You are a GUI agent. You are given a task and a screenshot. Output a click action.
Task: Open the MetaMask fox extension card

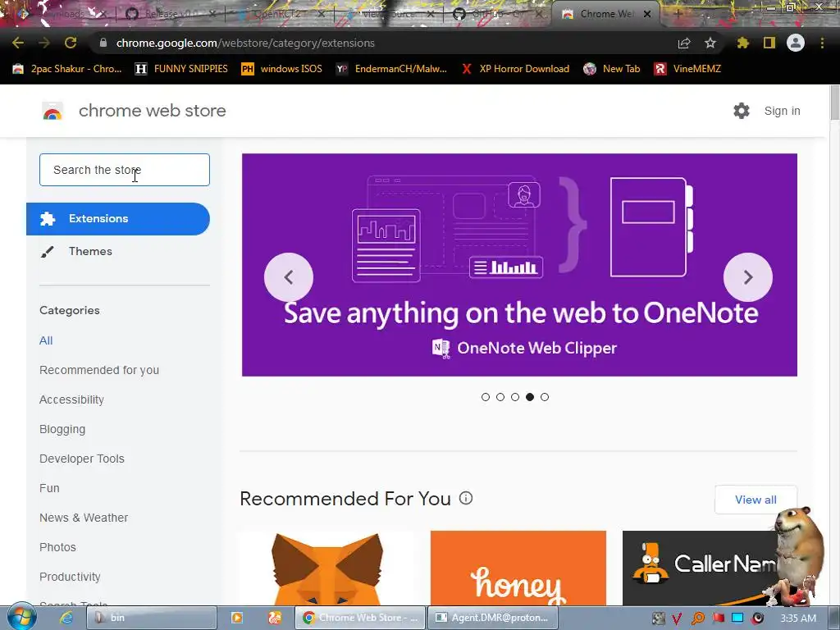[328, 568]
